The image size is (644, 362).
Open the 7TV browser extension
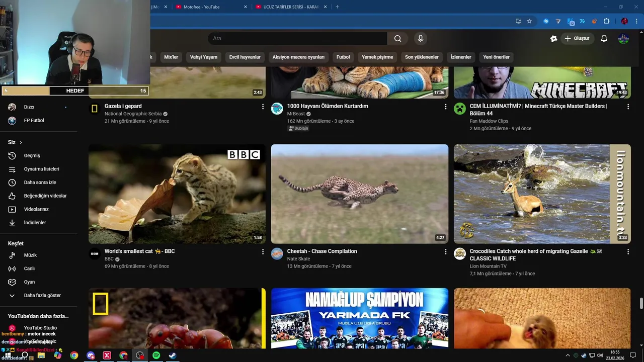point(582,21)
